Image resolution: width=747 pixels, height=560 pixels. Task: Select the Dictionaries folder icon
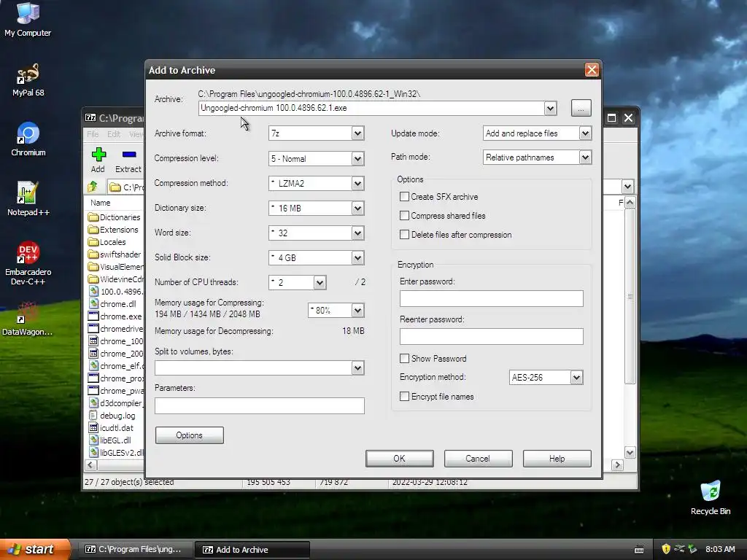coord(93,217)
